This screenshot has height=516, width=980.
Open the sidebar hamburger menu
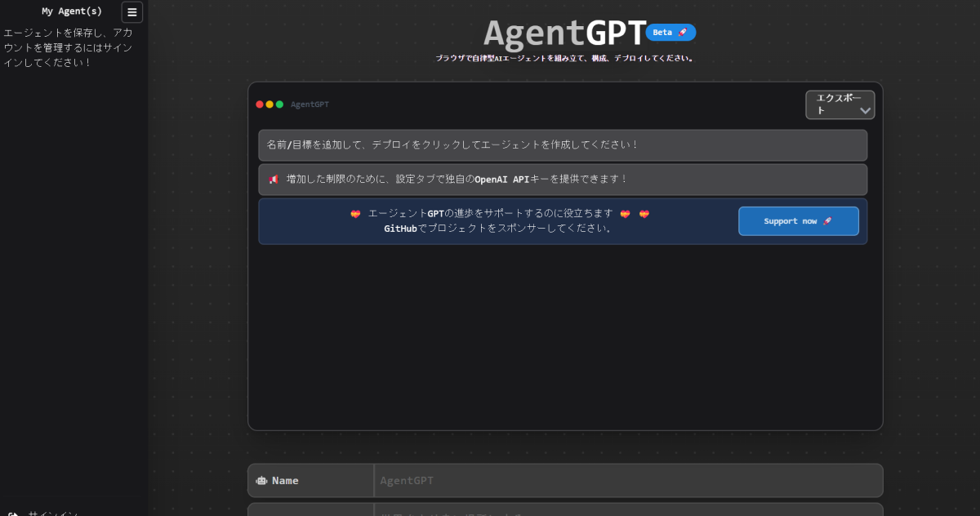click(131, 11)
